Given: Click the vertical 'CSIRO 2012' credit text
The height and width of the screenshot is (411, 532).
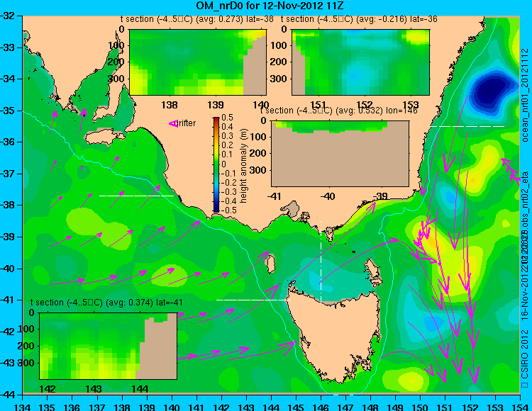Looking at the screenshot, I should click(525, 354).
